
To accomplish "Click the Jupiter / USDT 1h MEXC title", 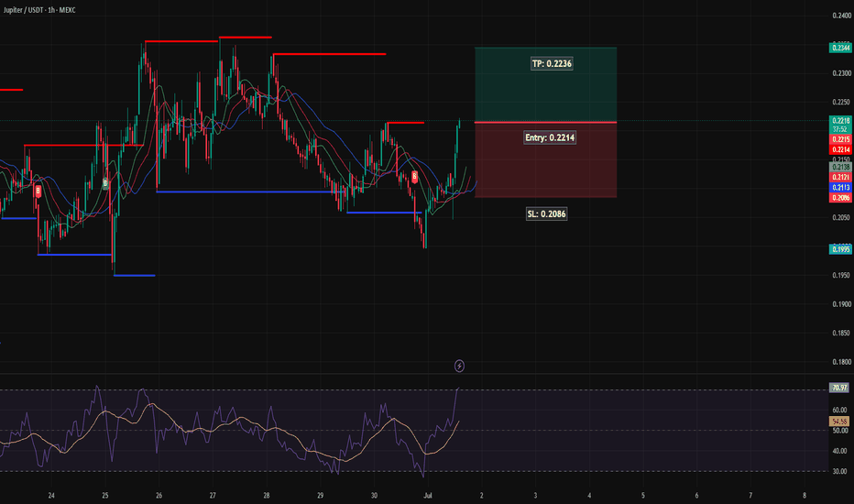I will pos(39,10).
